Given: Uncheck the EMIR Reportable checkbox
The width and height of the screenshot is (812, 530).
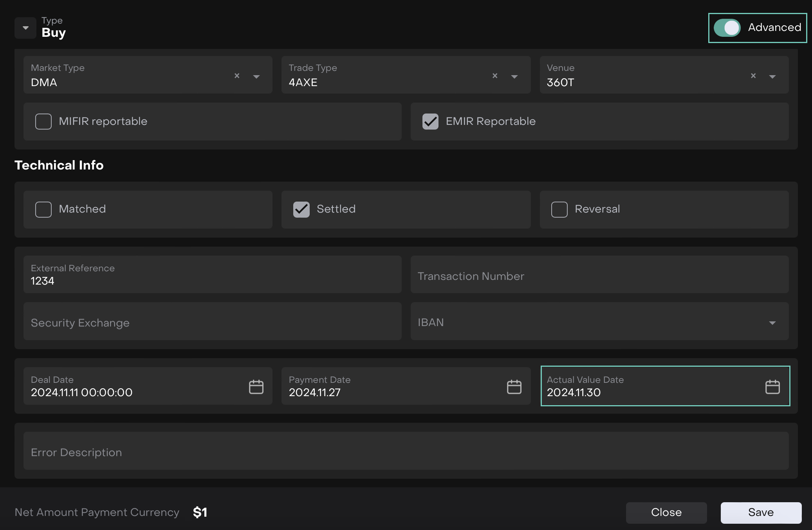Looking at the screenshot, I should point(430,121).
